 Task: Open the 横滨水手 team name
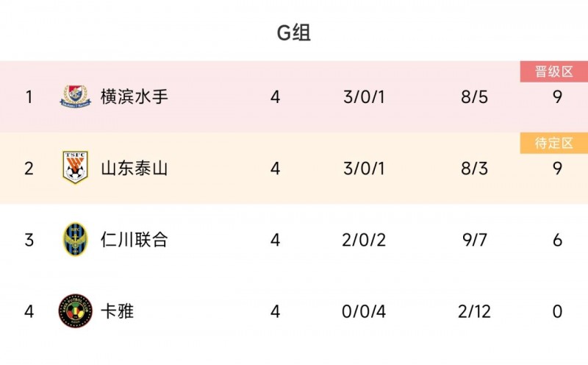point(135,96)
